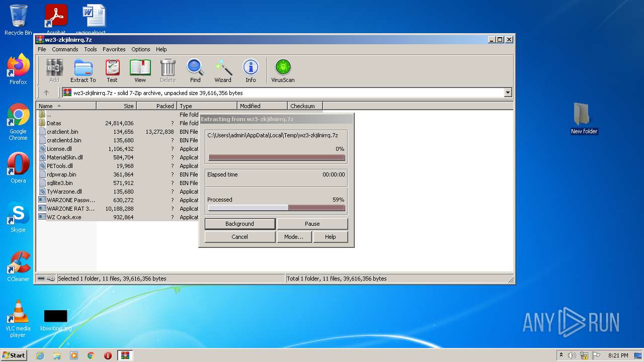
Task: Open the Favorites menu
Action: coord(114,49)
